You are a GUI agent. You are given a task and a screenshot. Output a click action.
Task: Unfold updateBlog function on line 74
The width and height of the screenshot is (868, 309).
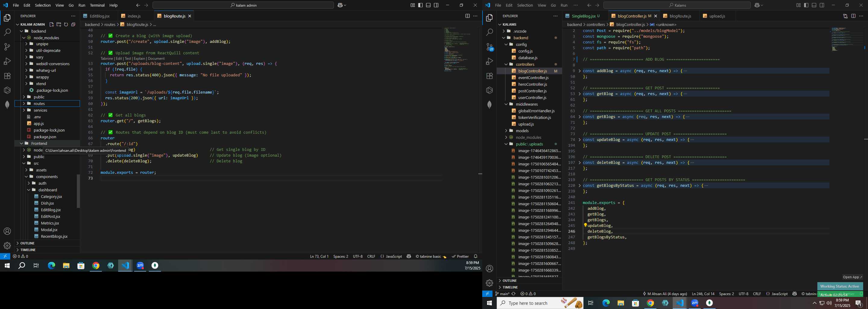[580, 140]
